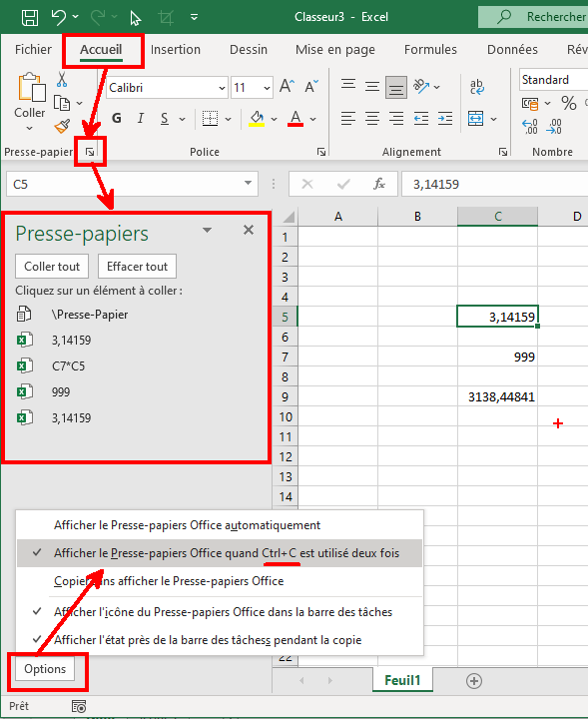Open the Police dialog launcher
The height and width of the screenshot is (719, 588).
[x=321, y=152]
